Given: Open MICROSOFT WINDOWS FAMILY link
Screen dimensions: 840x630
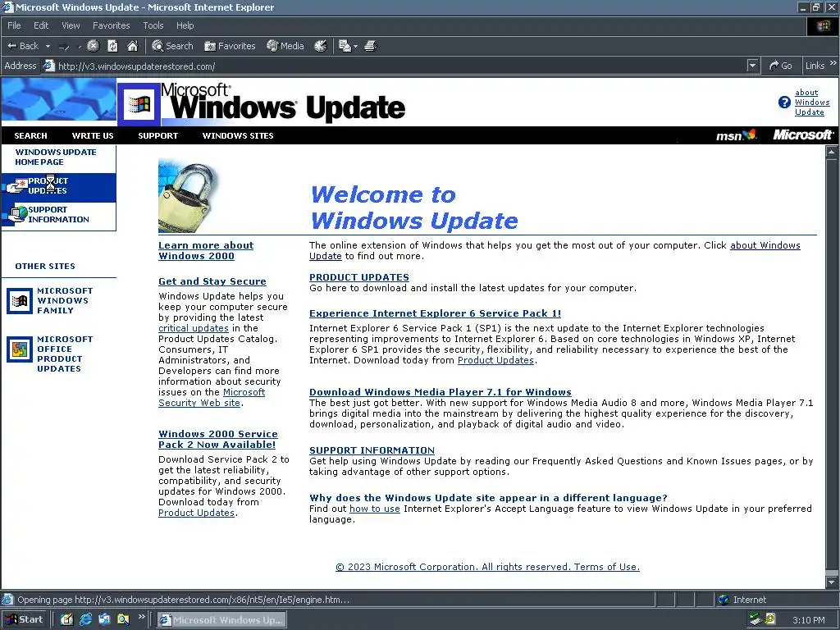Looking at the screenshot, I should click(65, 300).
